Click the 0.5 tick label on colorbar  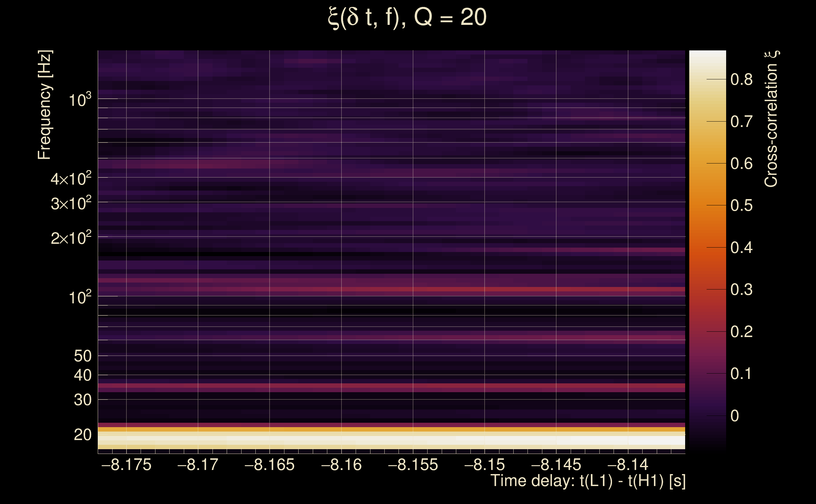[741, 205]
